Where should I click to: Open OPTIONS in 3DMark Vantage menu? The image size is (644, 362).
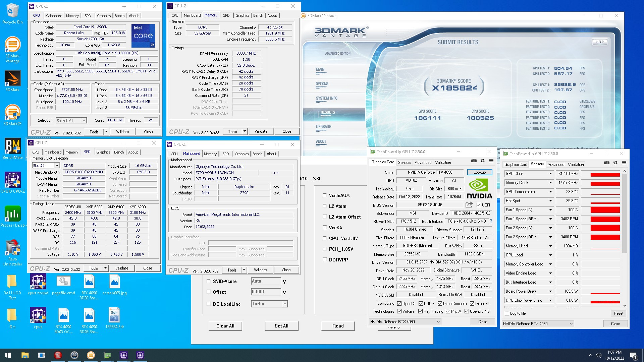(x=322, y=84)
